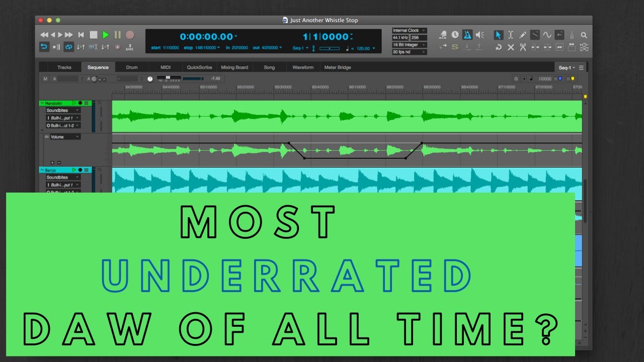644x362 pixels.
Task: Open the Mandolin track settings menu
Action: tap(86, 103)
